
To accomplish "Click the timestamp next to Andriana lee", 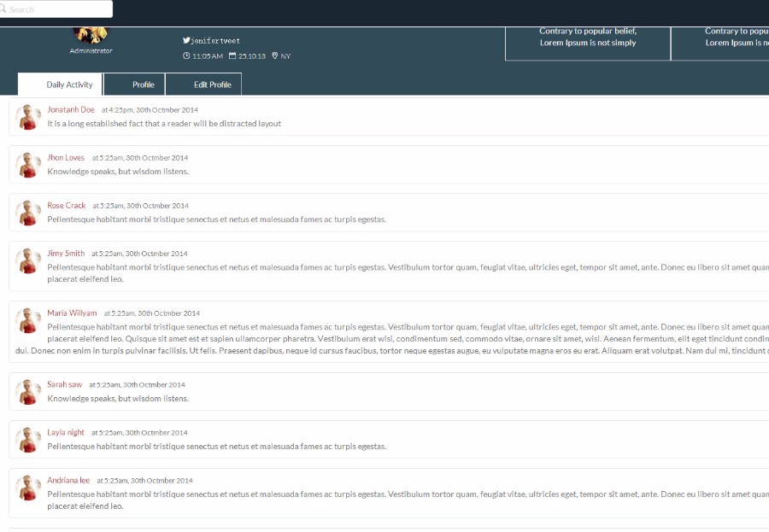I will coord(144,481).
